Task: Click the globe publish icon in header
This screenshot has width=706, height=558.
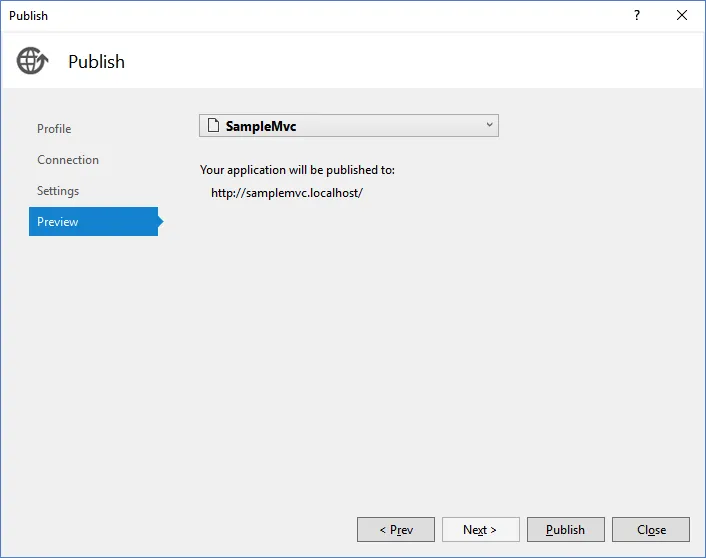Action: (x=32, y=61)
